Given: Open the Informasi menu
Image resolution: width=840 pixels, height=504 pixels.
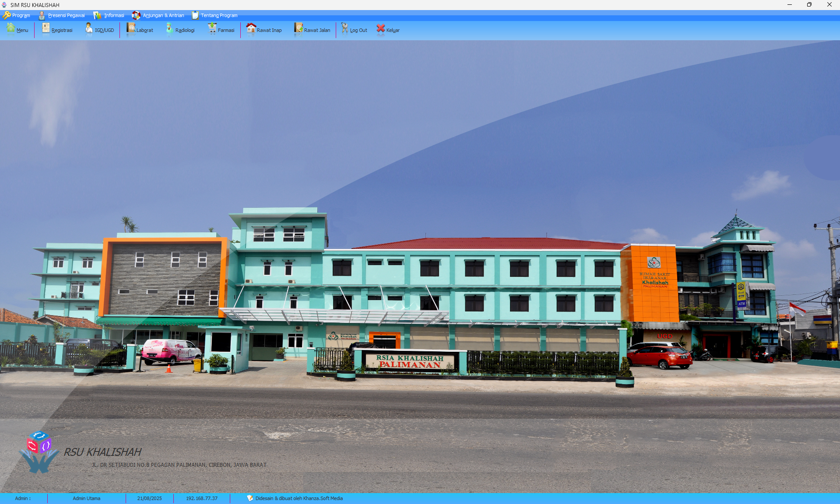Looking at the screenshot, I should coord(109,15).
